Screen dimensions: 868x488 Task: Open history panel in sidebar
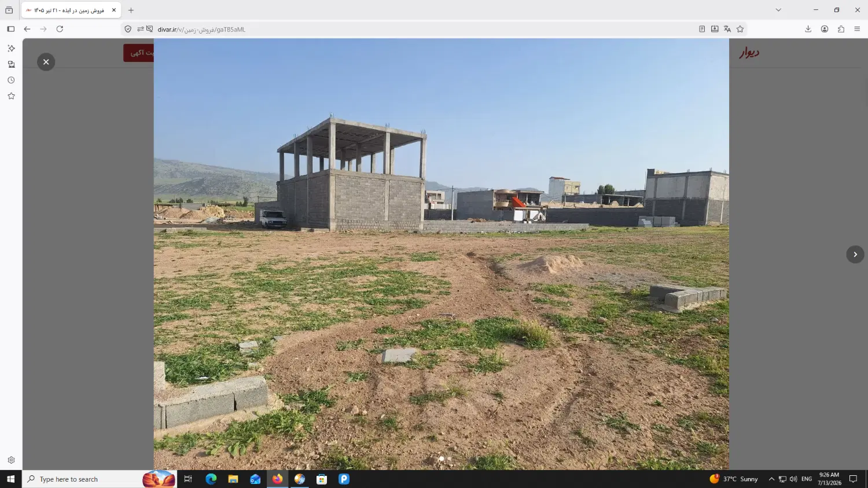pos(11,80)
